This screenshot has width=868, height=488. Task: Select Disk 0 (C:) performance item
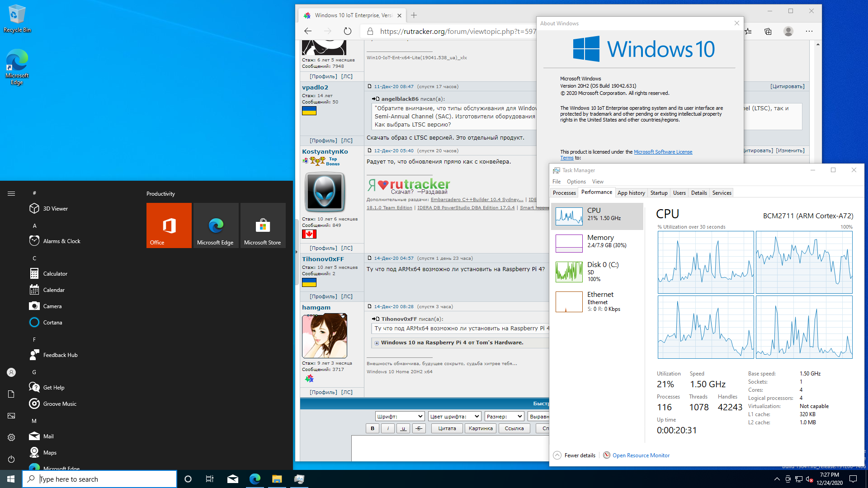[x=597, y=271]
